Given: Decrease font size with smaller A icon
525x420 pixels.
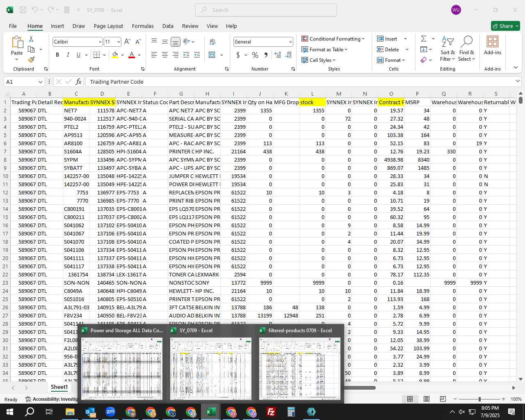Looking at the screenshot, I should point(138,41).
